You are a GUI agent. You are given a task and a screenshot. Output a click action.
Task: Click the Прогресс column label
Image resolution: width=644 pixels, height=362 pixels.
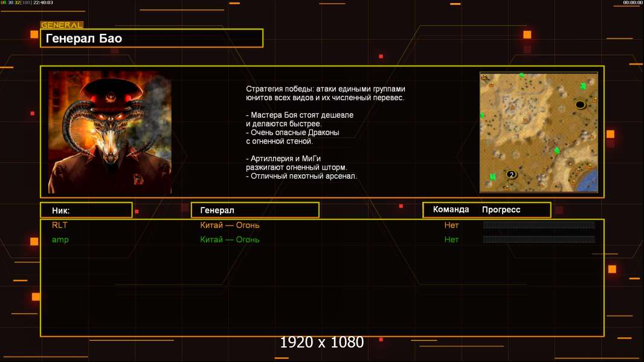501,209
